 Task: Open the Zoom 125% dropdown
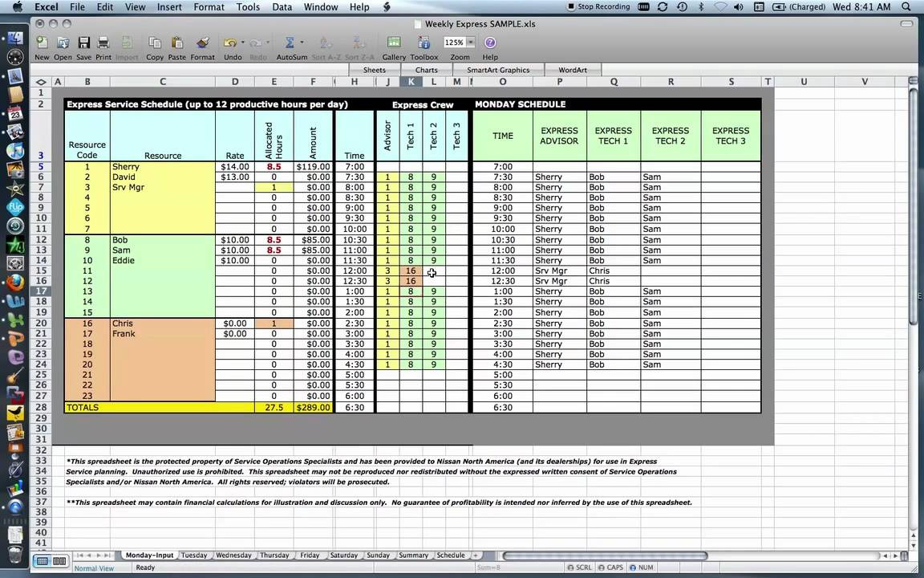(469, 43)
